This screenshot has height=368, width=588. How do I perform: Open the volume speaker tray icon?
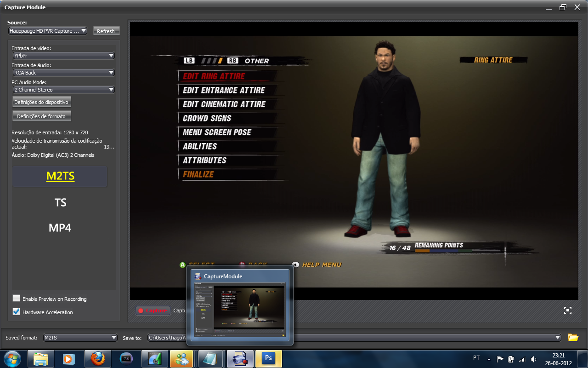click(533, 359)
